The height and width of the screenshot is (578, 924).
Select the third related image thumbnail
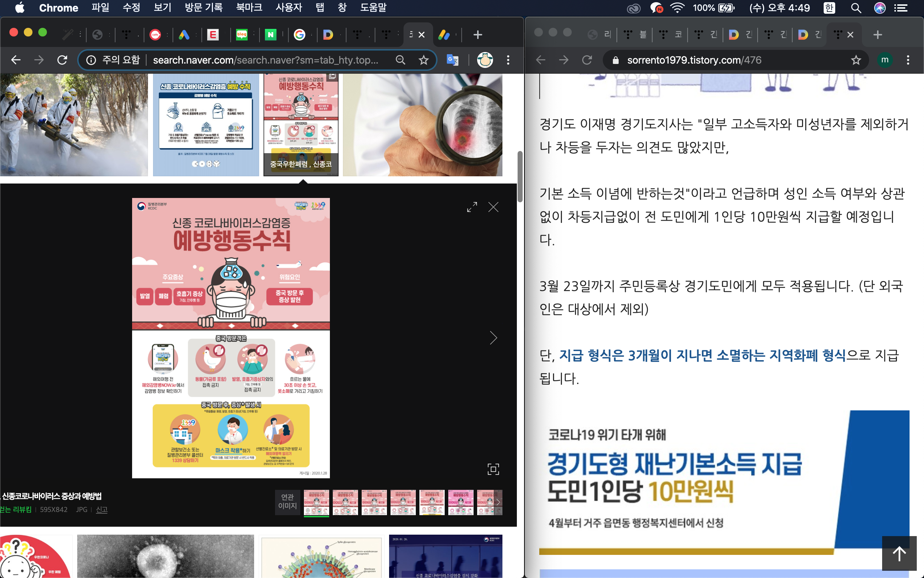374,502
